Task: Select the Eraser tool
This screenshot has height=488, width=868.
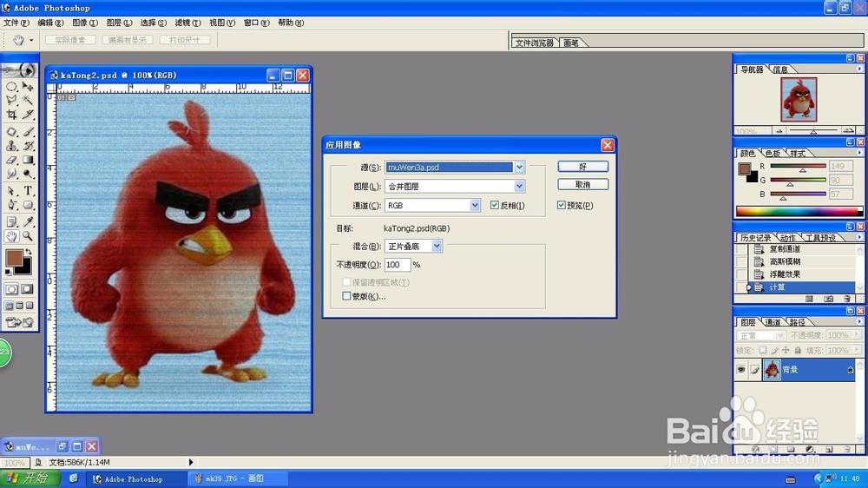Action: tap(11, 160)
